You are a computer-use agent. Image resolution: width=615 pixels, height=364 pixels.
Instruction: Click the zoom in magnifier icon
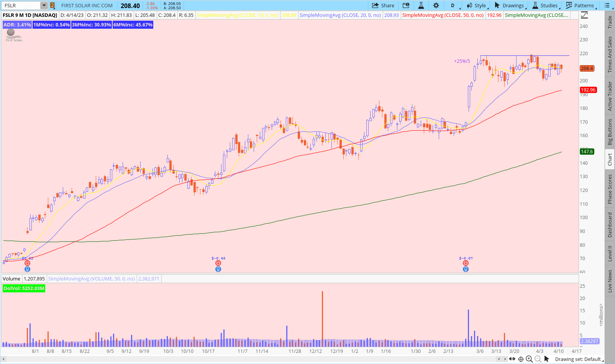[529, 359]
